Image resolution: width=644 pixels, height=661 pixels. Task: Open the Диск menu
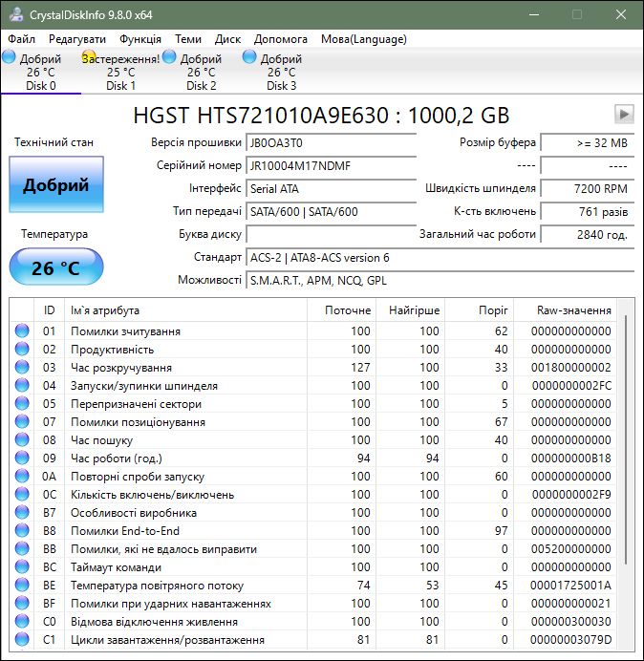coord(227,39)
